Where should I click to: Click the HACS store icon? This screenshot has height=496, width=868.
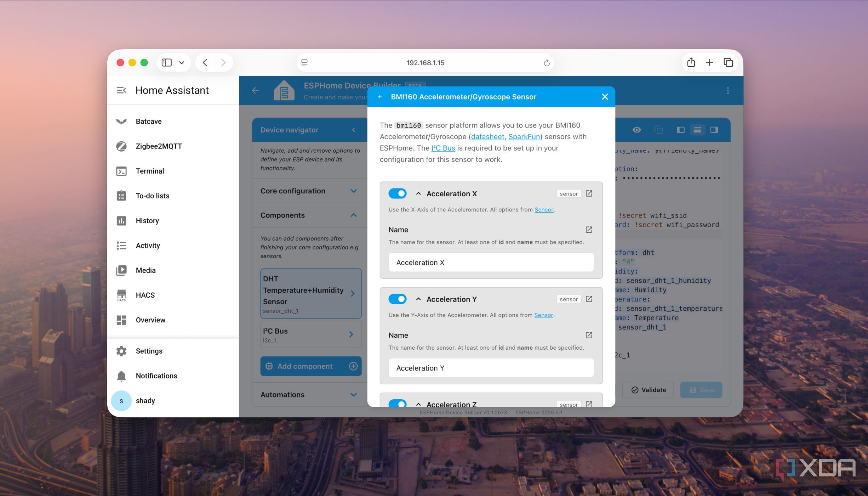tap(121, 295)
